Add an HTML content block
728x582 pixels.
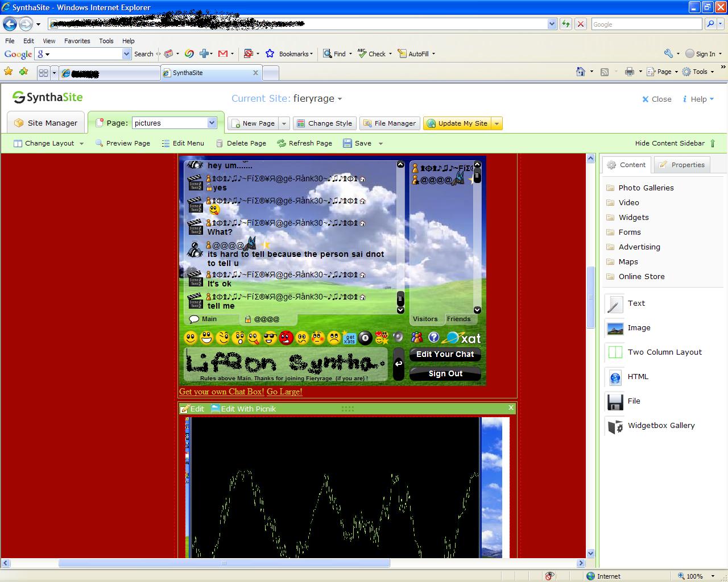tap(615, 377)
